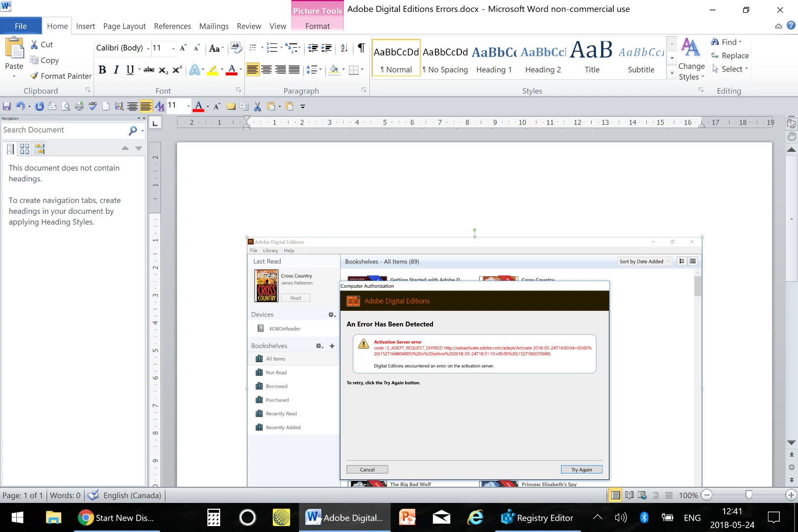
Task: Click the Word Help question mark icon
Action: pos(791,26)
